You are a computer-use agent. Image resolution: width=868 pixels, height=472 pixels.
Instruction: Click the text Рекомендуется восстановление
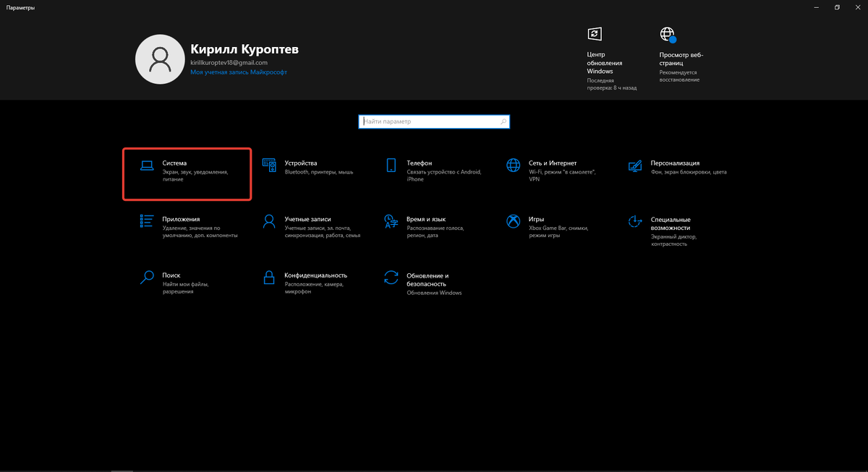click(679, 76)
